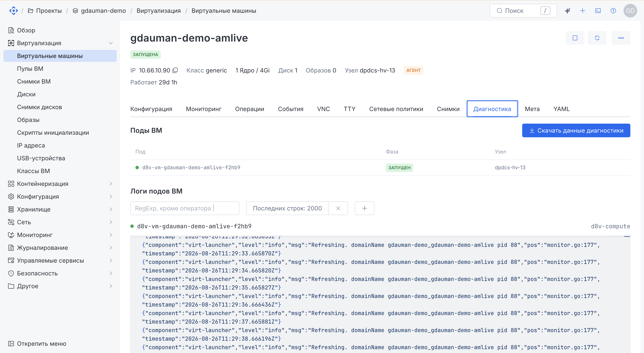Expand the Управляемые сервисы chevron
The width and height of the screenshot is (644, 353).
click(111, 260)
